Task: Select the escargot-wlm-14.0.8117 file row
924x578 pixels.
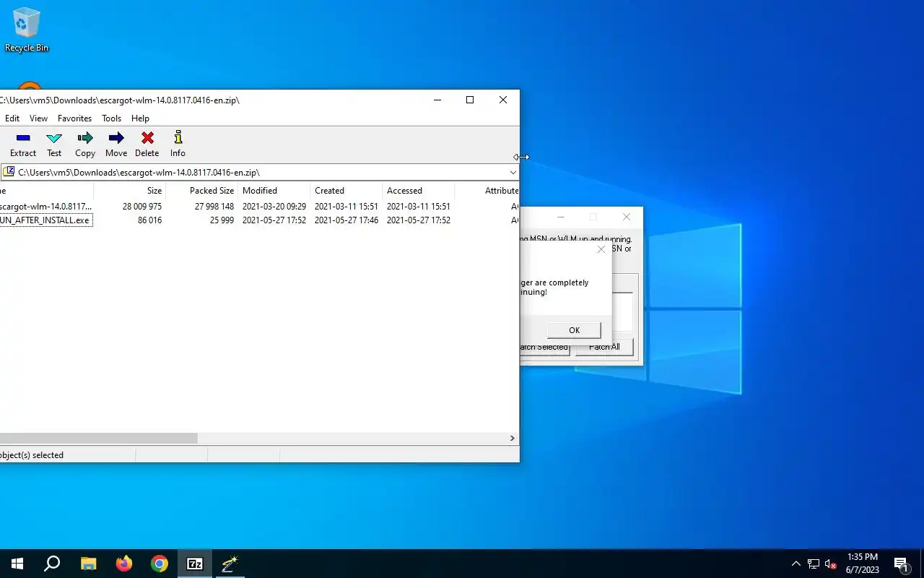Action: pyautogui.click(x=259, y=207)
